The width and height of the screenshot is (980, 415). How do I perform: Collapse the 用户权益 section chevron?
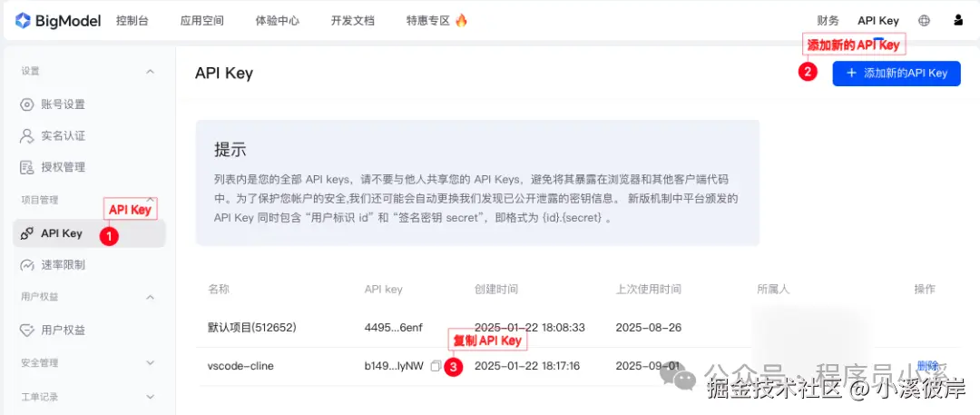(151, 297)
